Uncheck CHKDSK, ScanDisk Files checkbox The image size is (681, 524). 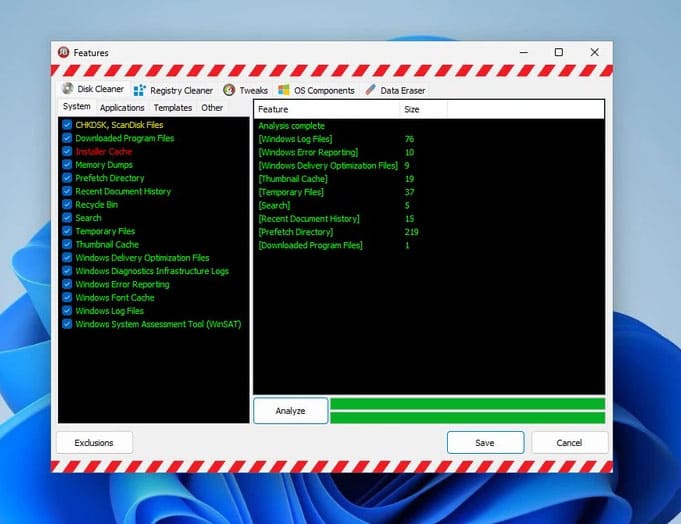(67, 125)
